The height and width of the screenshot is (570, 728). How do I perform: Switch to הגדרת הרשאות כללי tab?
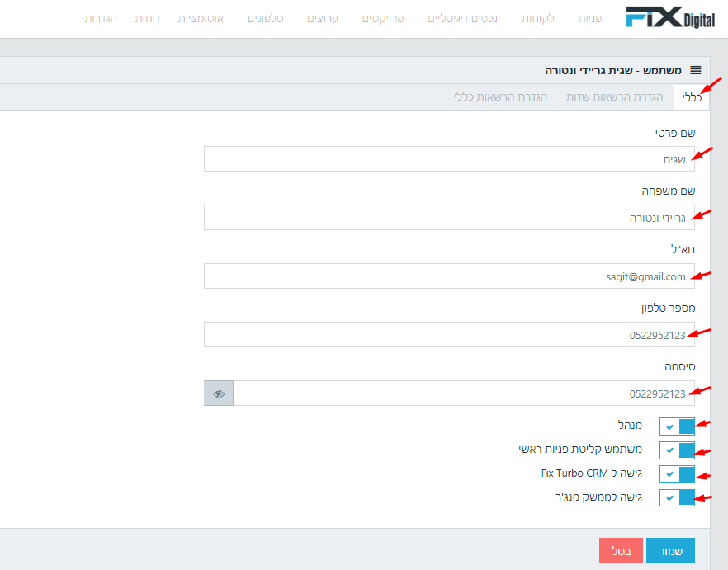tap(500, 97)
